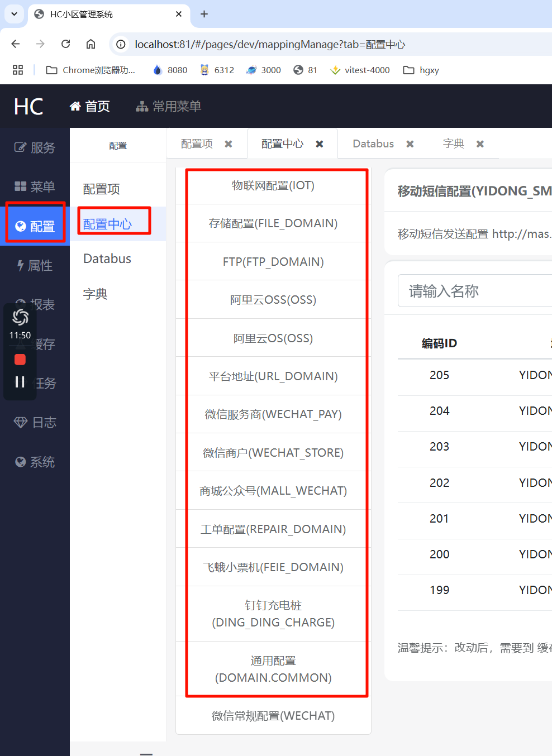Close the 配置中心 page tab
The height and width of the screenshot is (756, 552).
320,144
